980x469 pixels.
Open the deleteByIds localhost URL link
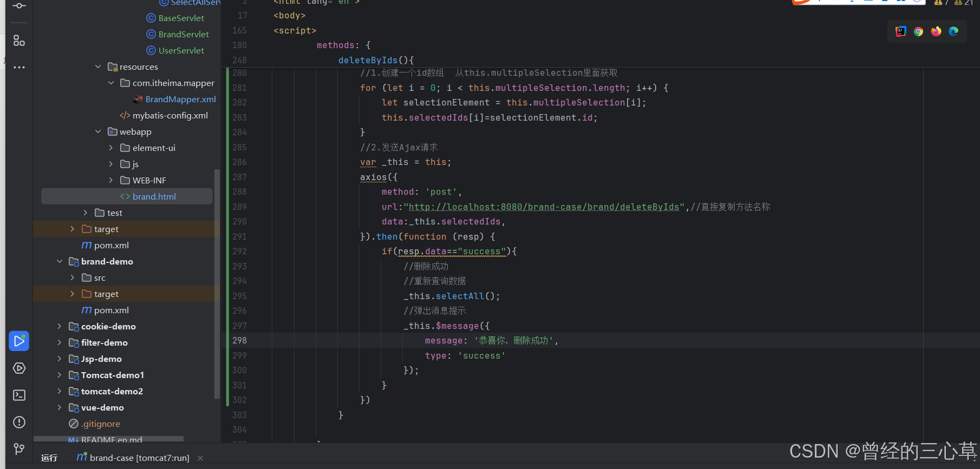[544, 207]
